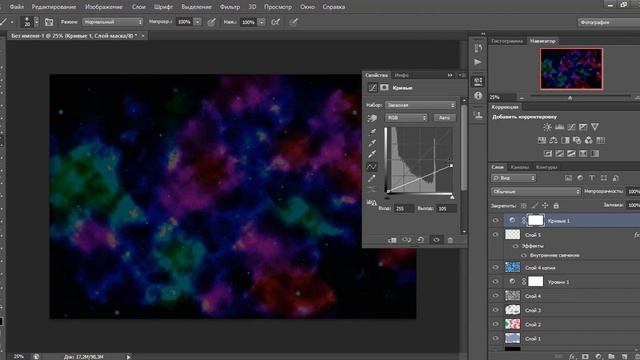Click view previous state icon in Properties

[x=407, y=240]
